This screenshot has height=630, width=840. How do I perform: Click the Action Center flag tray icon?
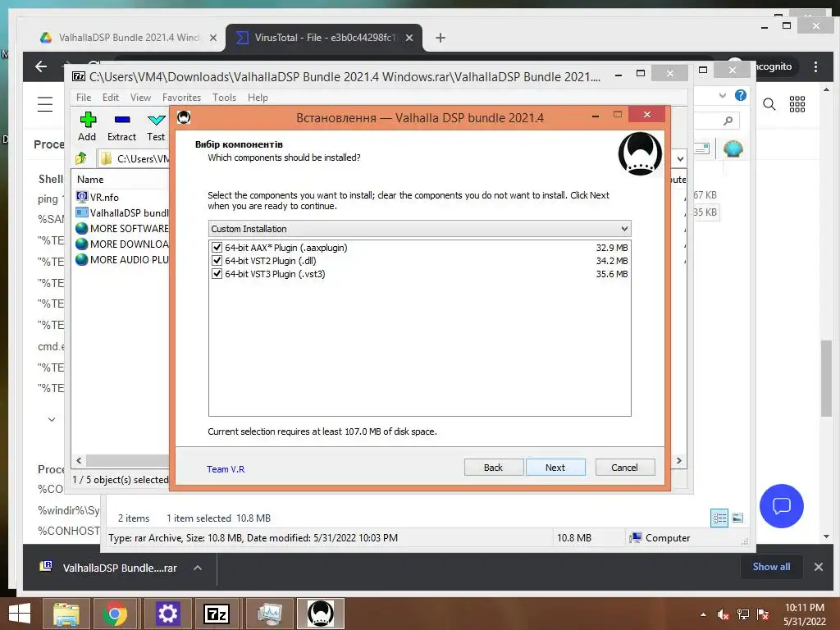tap(763, 614)
